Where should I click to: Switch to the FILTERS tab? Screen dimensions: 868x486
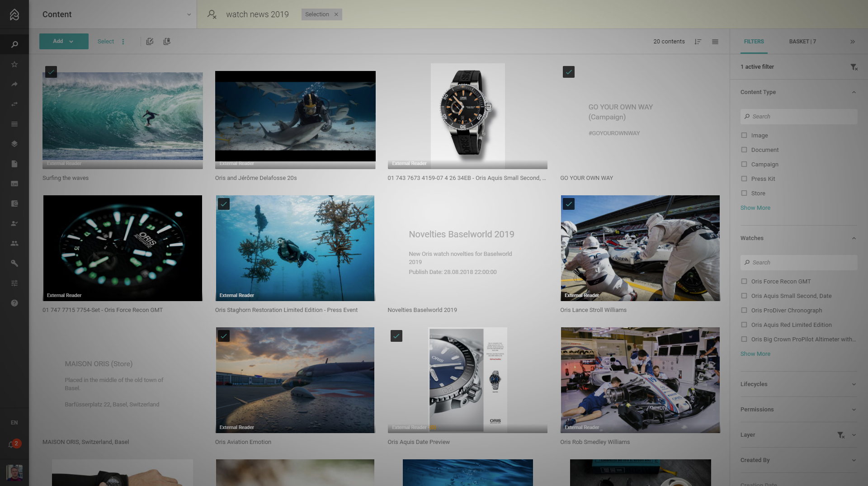click(x=754, y=42)
